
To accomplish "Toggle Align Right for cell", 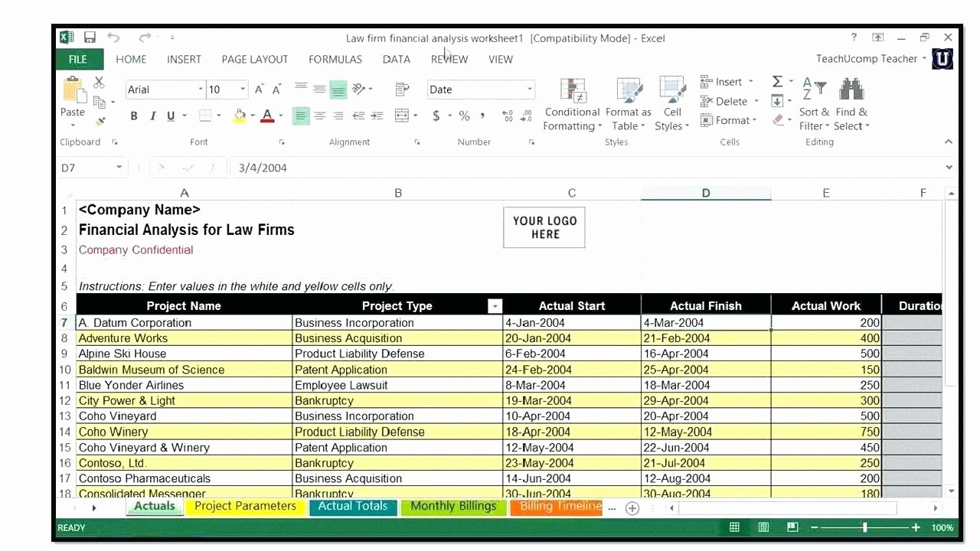I will click(338, 116).
